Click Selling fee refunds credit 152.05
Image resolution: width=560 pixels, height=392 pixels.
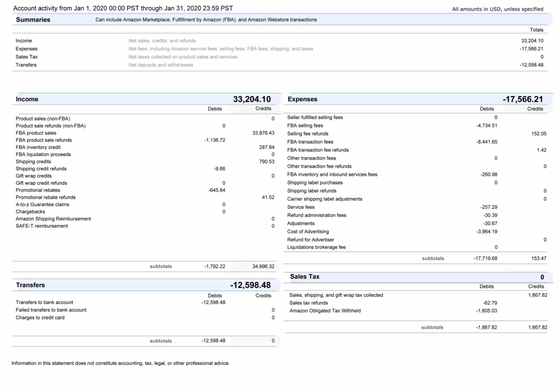pos(539,134)
